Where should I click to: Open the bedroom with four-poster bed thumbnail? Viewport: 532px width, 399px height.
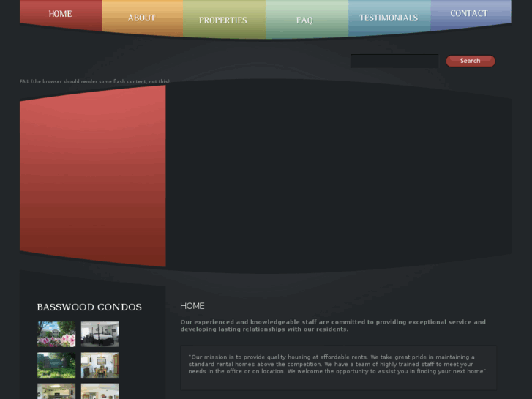[x=100, y=334]
